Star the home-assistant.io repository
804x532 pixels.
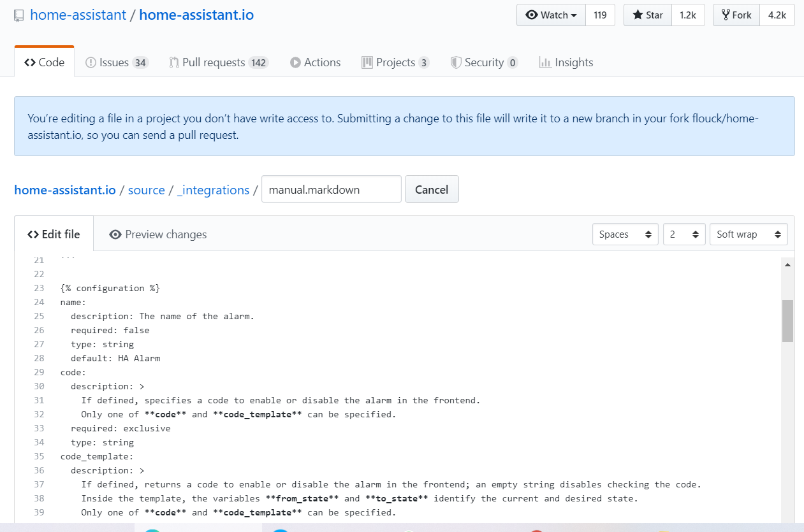pos(648,15)
